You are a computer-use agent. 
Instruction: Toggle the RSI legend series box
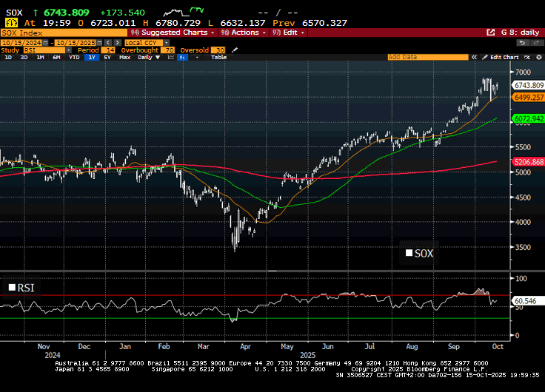point(12,288)
